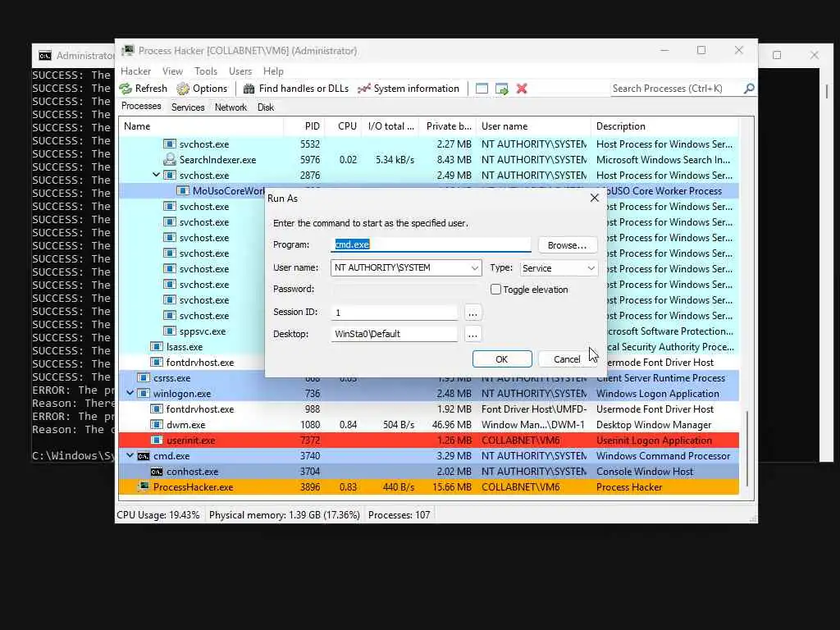Screen dimensions: 840x630
Task: Click Processes: 107 in the status bar
Action: click(x=399, y=515)
